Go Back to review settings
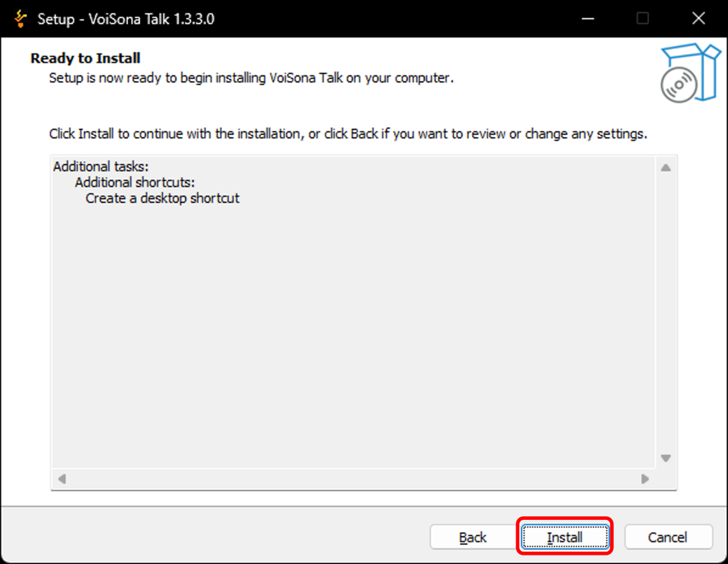Image resolution: width=728 pixels, height=564 pixels. [473, 538]
